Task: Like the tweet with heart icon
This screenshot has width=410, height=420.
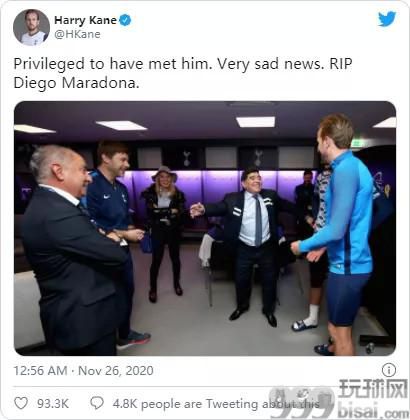Action: pos(21,403)
